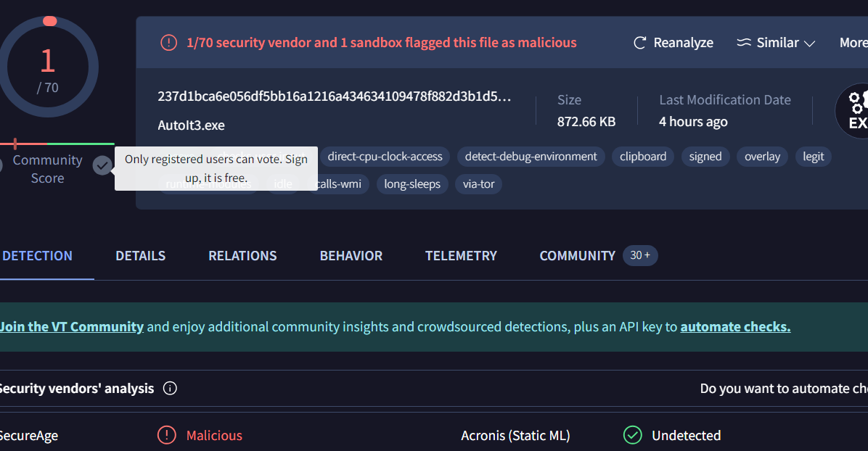Vote harmless with the community checkmark button
868x451 pixels.
pos(102,165)
